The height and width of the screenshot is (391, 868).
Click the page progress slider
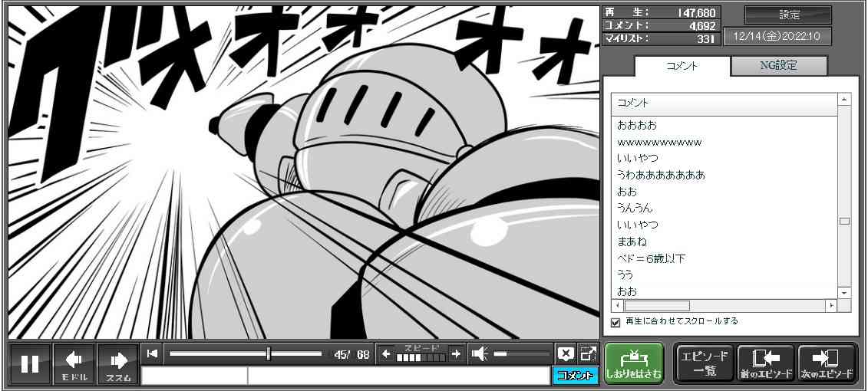[246, 354]
